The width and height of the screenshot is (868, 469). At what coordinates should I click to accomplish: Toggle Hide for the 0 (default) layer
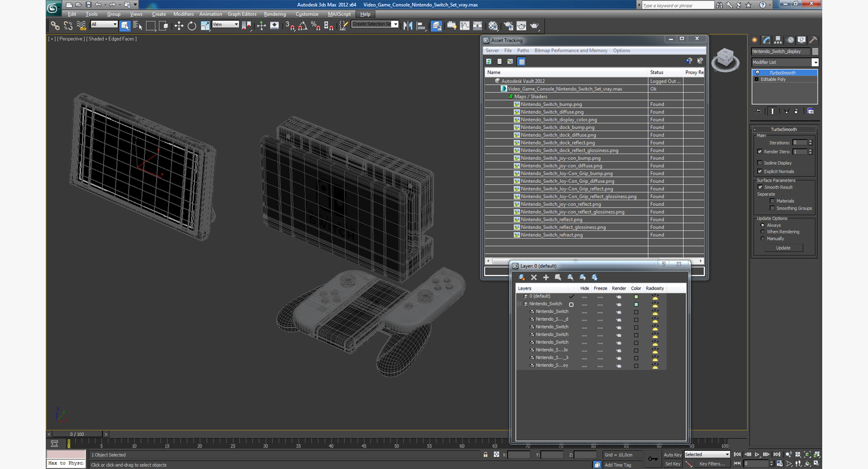point(584,297)
